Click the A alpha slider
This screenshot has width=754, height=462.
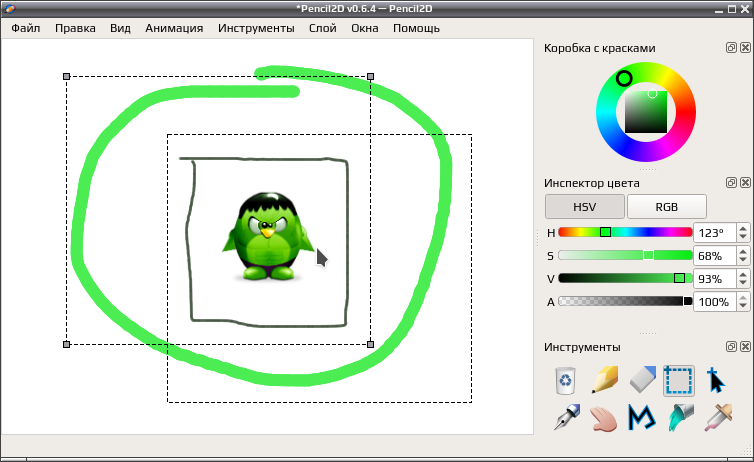point(625,301)
